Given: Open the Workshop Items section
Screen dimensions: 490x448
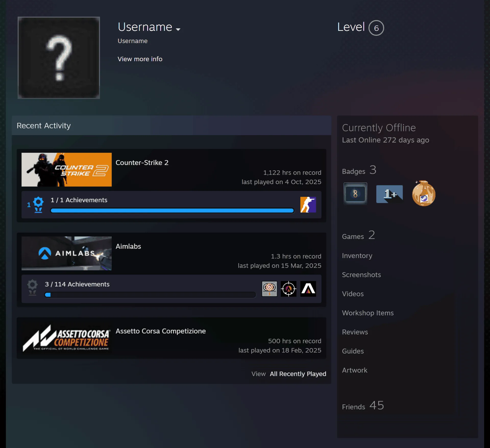Looking at the screenshot, I should pos(368,313).
